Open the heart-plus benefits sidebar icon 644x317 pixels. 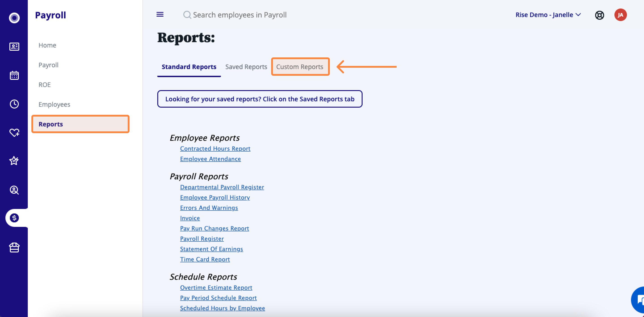point(14,132)
